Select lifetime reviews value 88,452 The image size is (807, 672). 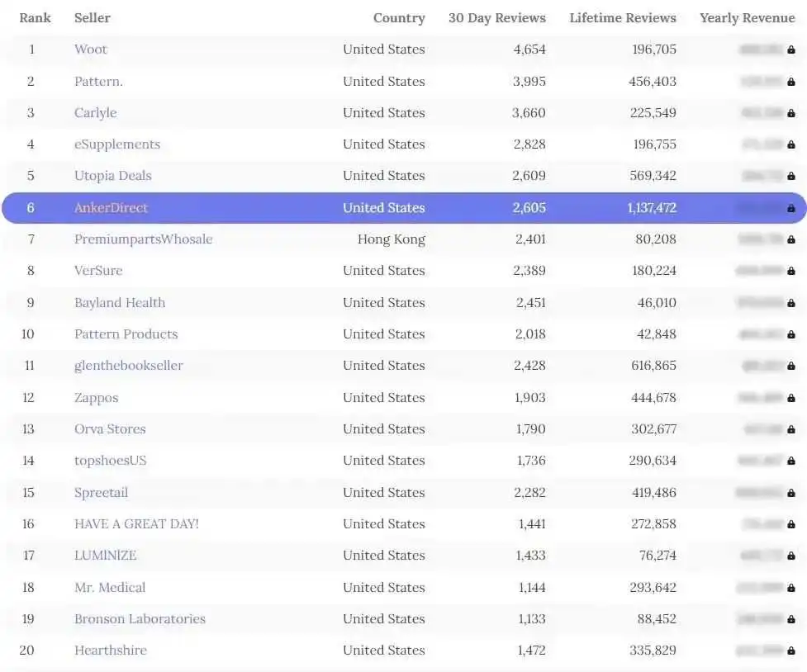click(x=657, y=619)
